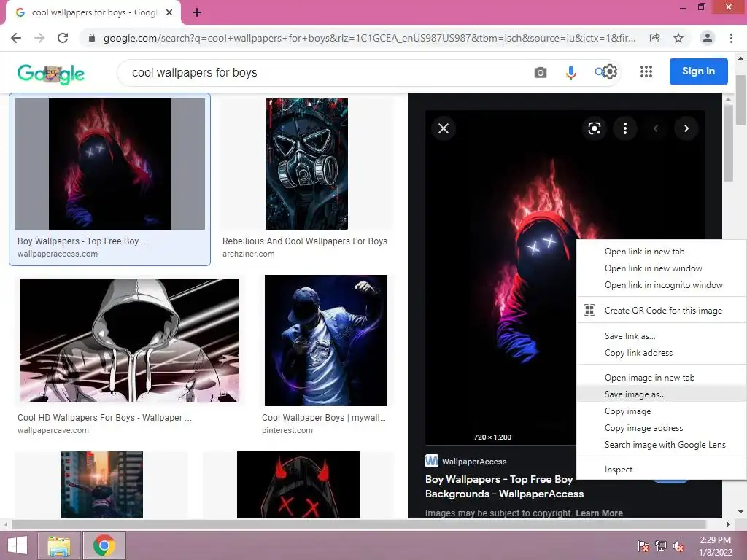The width and height of the screenshot is (747, 560).
Task: Share this page using address bar icon
Action: tap(655, 38)
